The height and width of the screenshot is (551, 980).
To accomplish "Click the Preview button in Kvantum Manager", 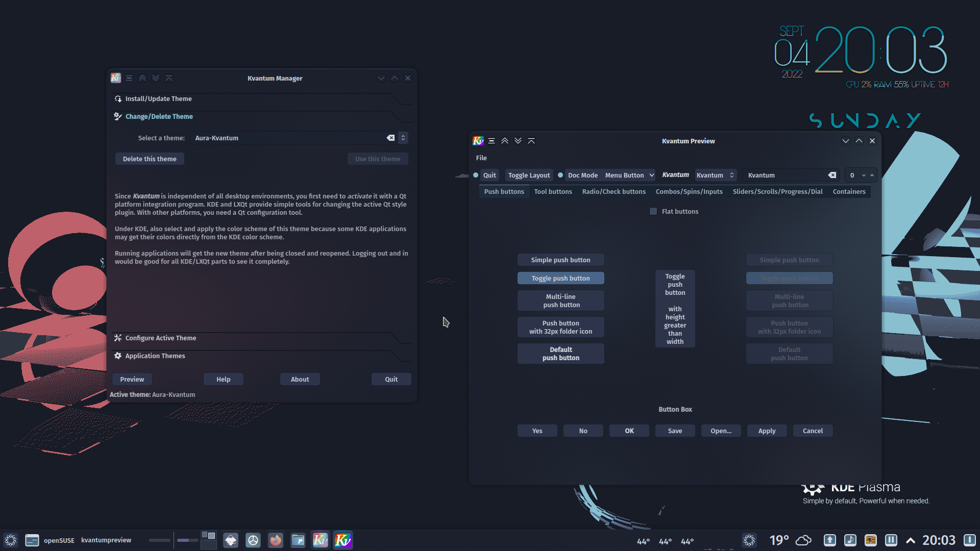I will point(132,379).
